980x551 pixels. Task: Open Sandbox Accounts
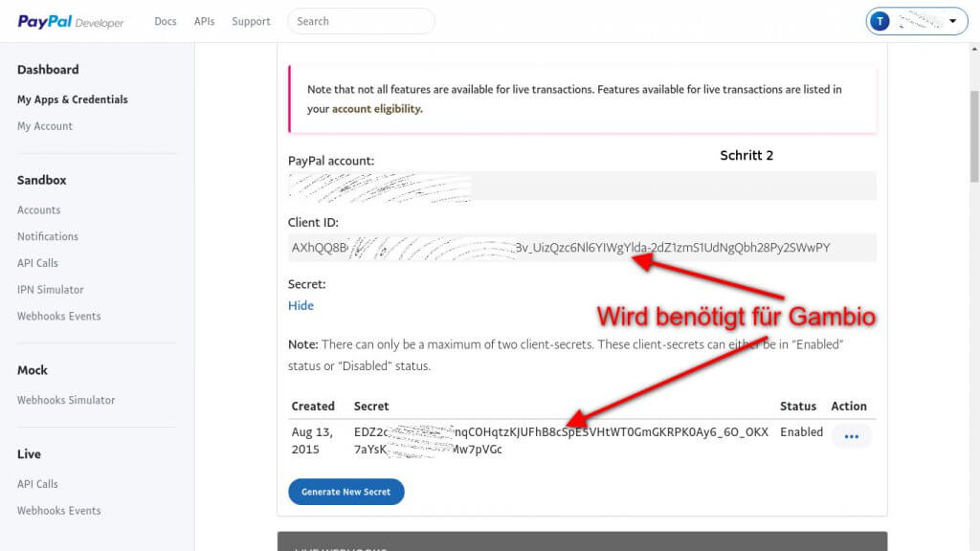[x=38, y=209]
